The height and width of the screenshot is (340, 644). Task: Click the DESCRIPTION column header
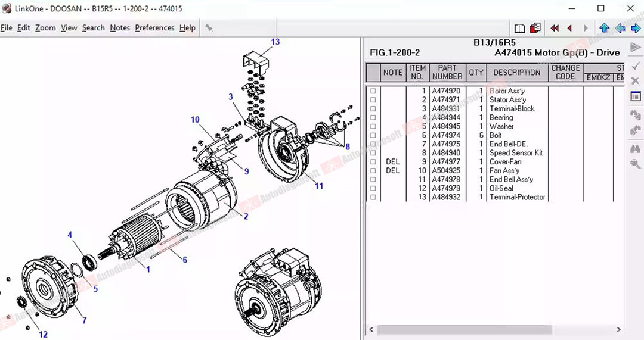(x=517, y=72)
